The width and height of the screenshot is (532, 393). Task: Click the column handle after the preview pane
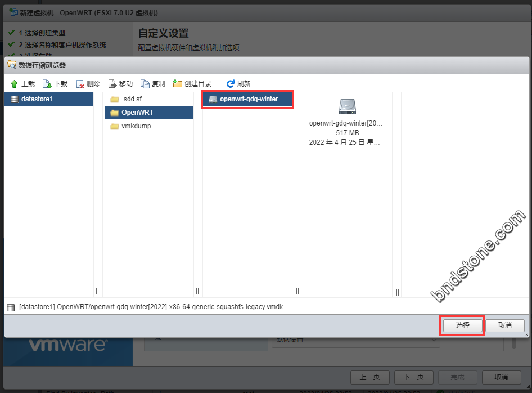[396, 292]
